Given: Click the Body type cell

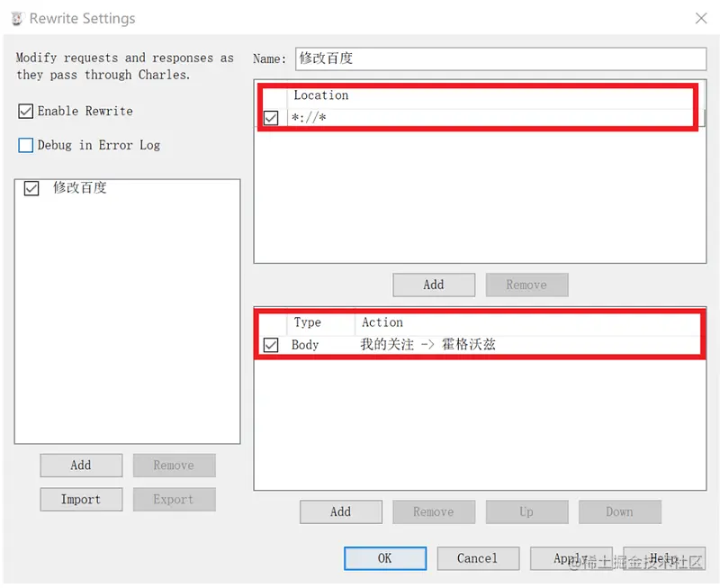Looking at the screenshot, I should point(305,345).
